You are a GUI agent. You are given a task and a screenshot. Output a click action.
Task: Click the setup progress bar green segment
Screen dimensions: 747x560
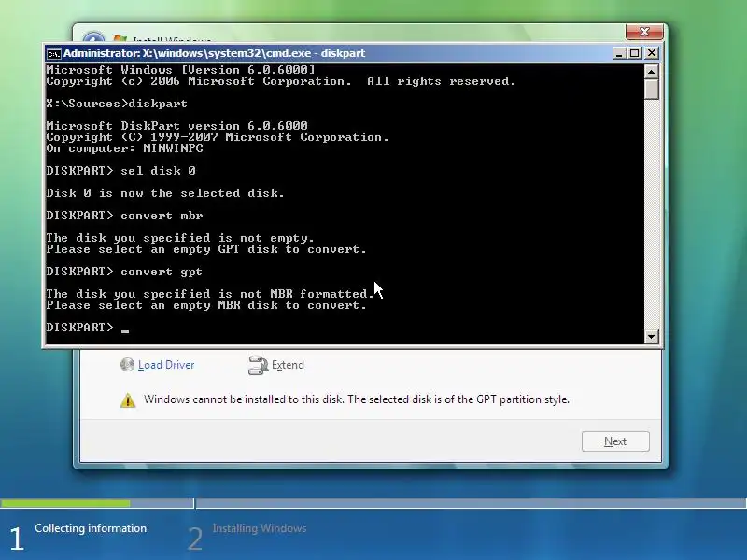[x=65, y=503]
